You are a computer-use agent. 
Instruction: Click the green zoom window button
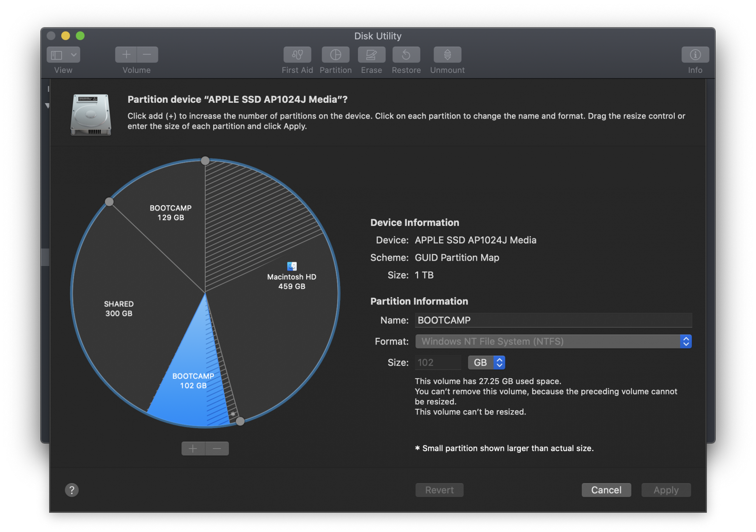tap(80, 36)
